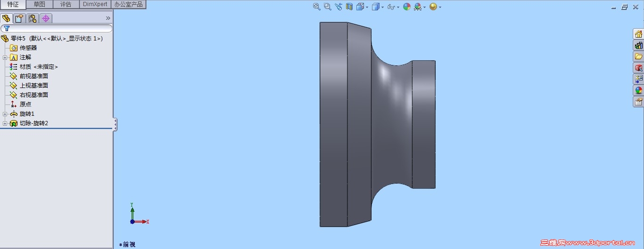Switch to the 办公室产品 tab
The image size is (644, 249).
[128, 4]
